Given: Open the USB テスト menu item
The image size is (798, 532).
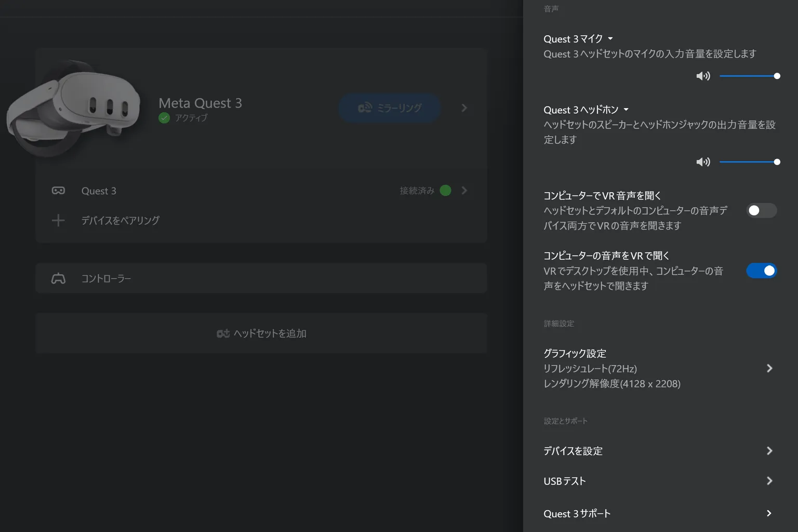Looking at the screenshot, I should pyautogui.click(x=659, y=481).
